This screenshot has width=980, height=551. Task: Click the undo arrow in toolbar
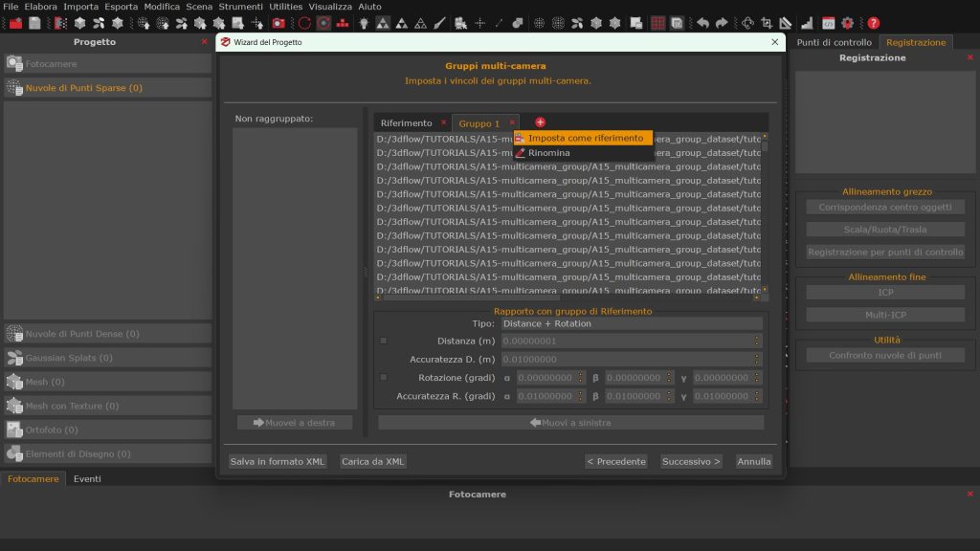tap(703, 24)
